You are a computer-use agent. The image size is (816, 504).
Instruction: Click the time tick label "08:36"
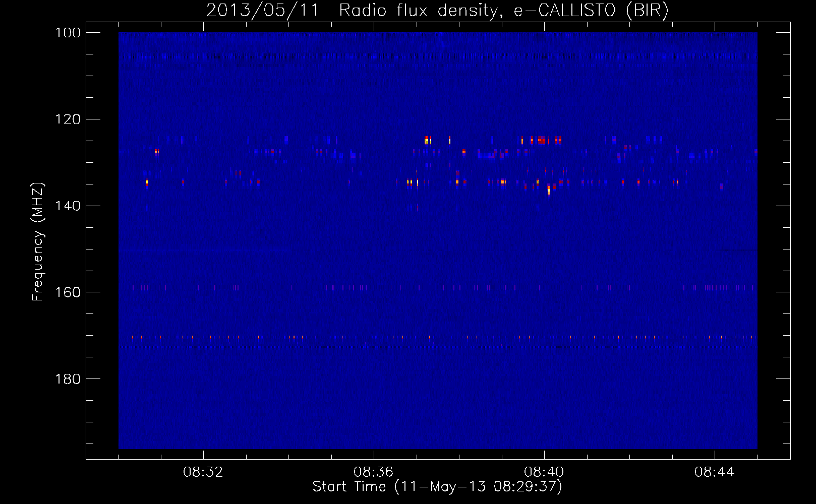[x=374, y=472]
